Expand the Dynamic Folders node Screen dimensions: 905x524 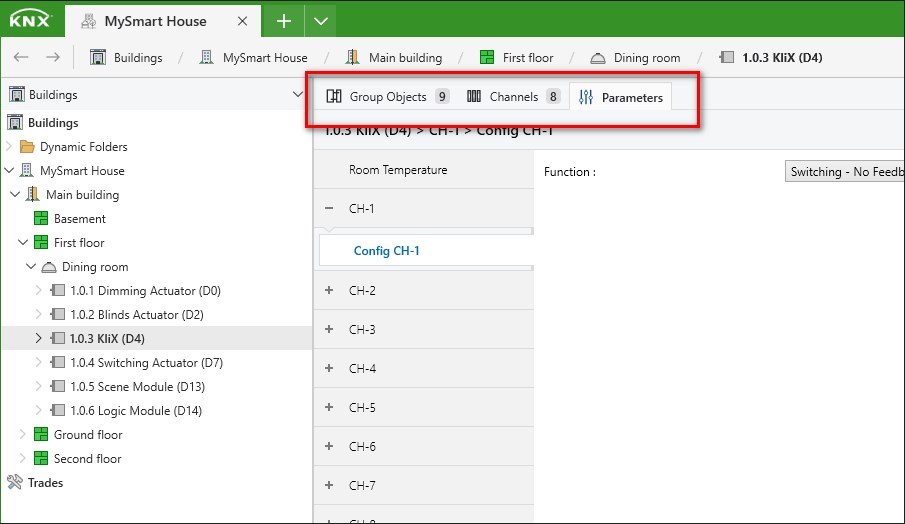tap(9, 146)
